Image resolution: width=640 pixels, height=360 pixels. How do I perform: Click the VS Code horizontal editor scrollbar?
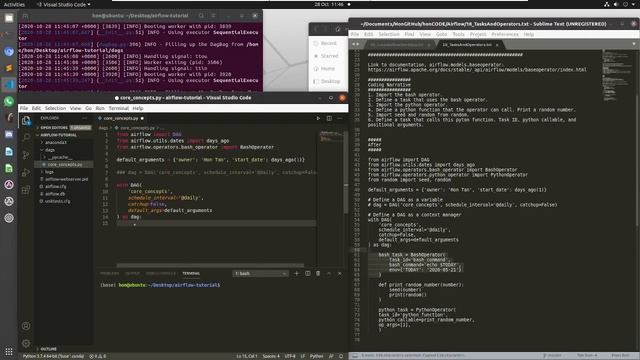[x=210, y=266]
